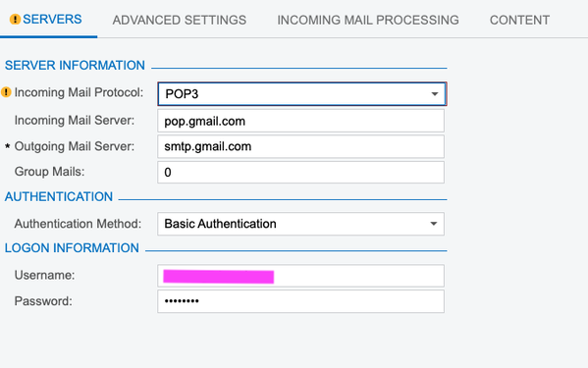
Task: Click the Outgoing Mail Server label
Action: coord(75,146)
